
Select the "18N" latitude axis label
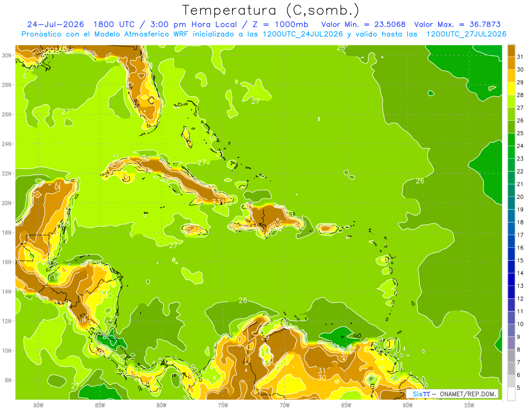click(7, 232)
